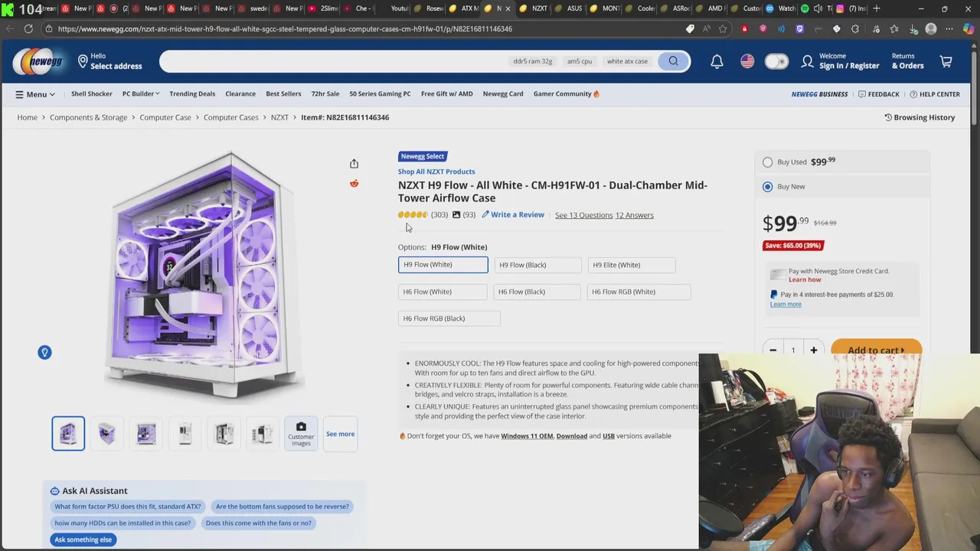This screenshot has width=980, height=551.
Task: Open PayPal Learn more link
Action: (786, 305)
